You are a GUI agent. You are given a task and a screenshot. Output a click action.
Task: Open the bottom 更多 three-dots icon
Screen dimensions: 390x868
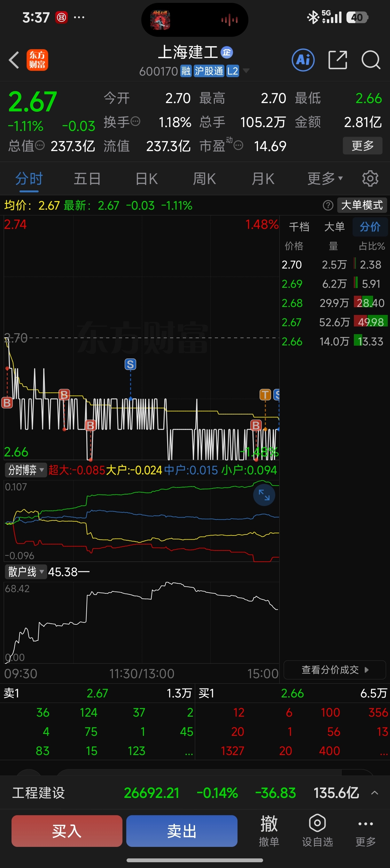tap(365, 831)
